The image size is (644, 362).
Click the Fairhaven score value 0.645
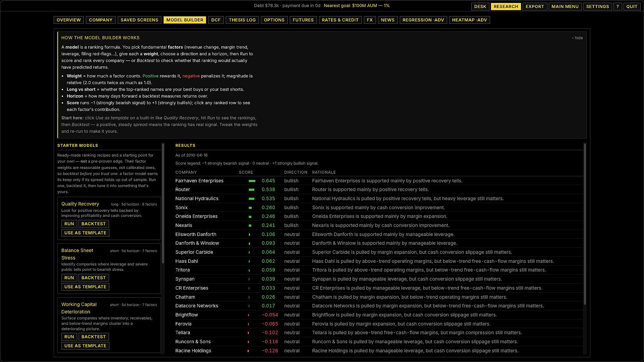pos(268,181)
